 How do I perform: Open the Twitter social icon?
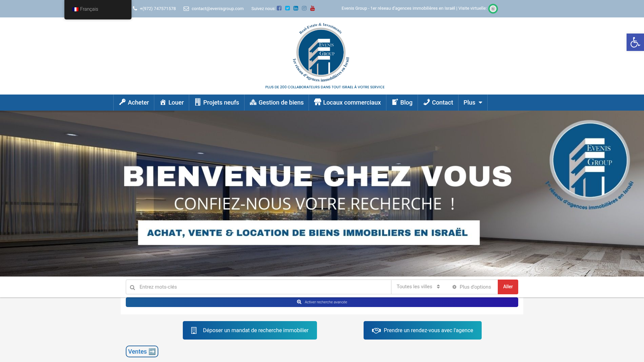pyautogui.click(x=287, y=8)
